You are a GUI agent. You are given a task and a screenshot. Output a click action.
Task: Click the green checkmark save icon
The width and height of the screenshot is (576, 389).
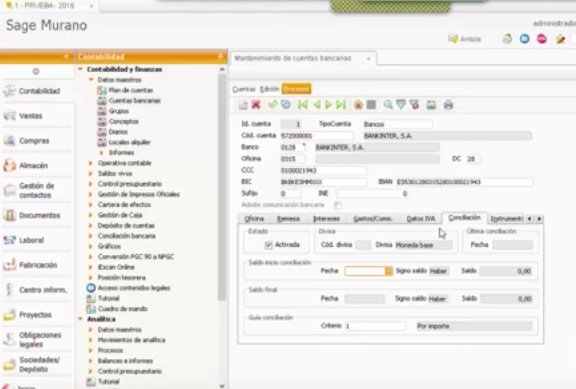[272, 105]
